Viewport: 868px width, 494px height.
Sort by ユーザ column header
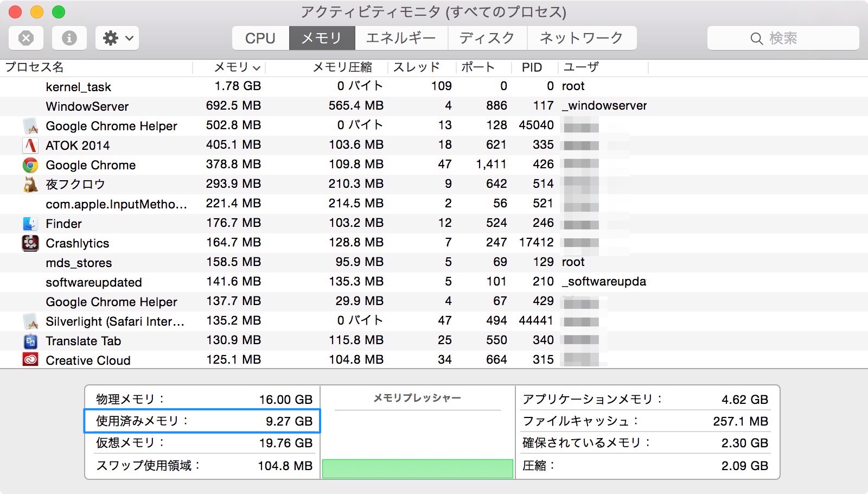click(603, 67)
